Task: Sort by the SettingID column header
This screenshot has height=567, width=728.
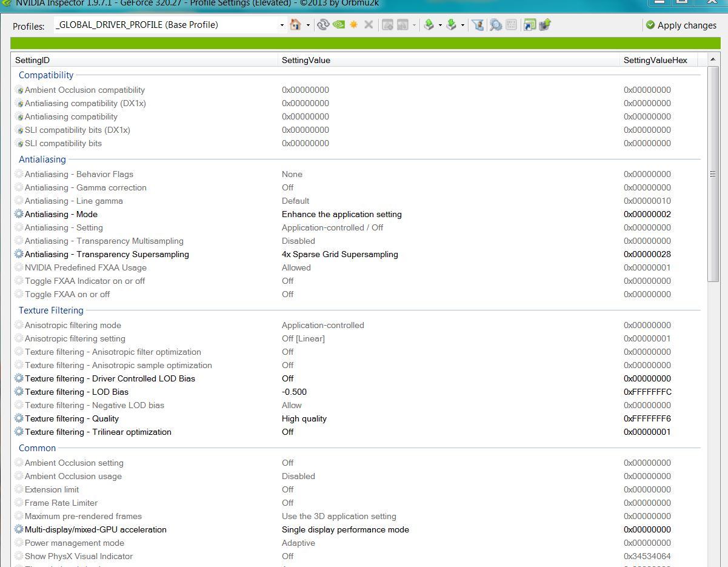Action: (145, 60)
